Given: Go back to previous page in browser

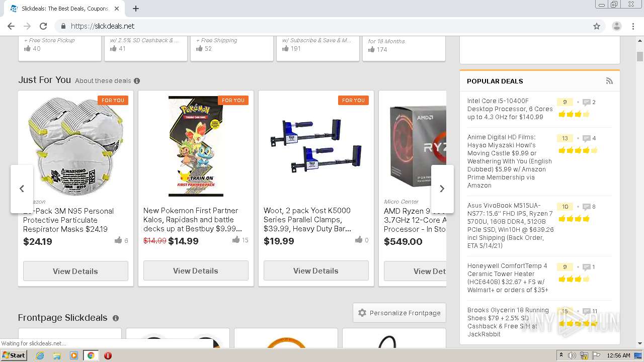Looking at the screenshot, I should pyautogui.click(x=11, y=26).
